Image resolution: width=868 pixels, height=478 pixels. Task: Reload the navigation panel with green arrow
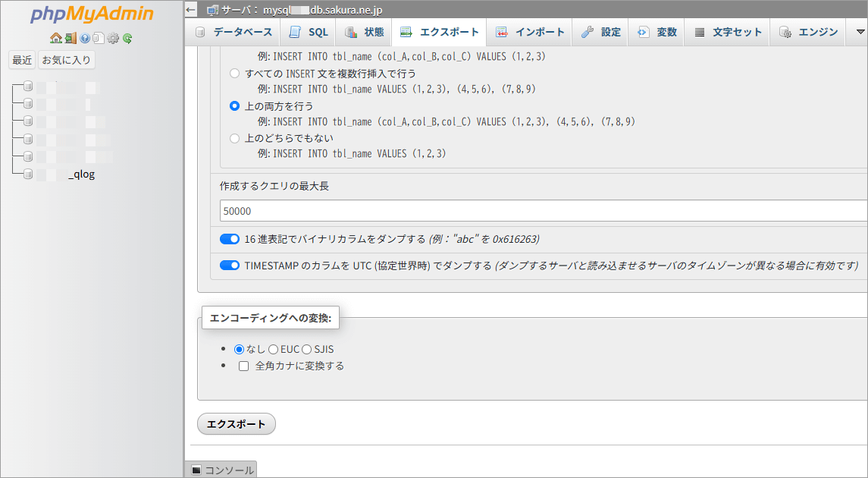[x=127, y=38]
